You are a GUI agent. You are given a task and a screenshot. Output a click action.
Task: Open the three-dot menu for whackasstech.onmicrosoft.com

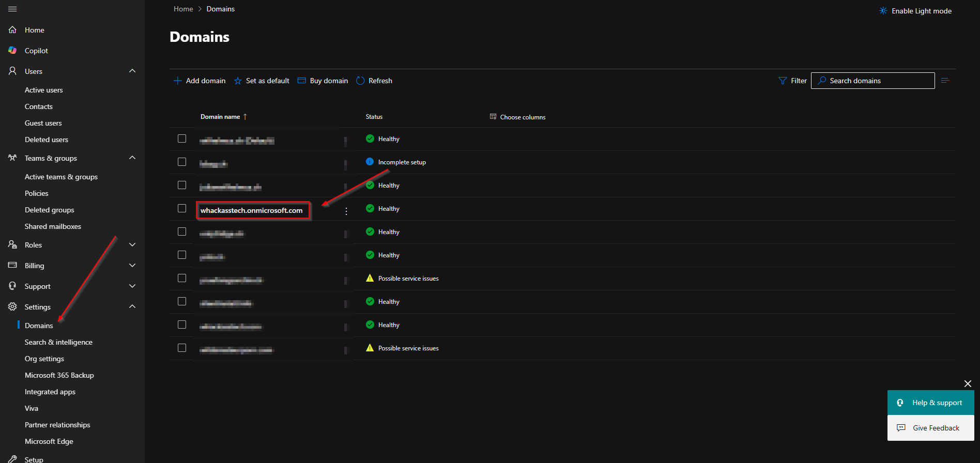346,211
